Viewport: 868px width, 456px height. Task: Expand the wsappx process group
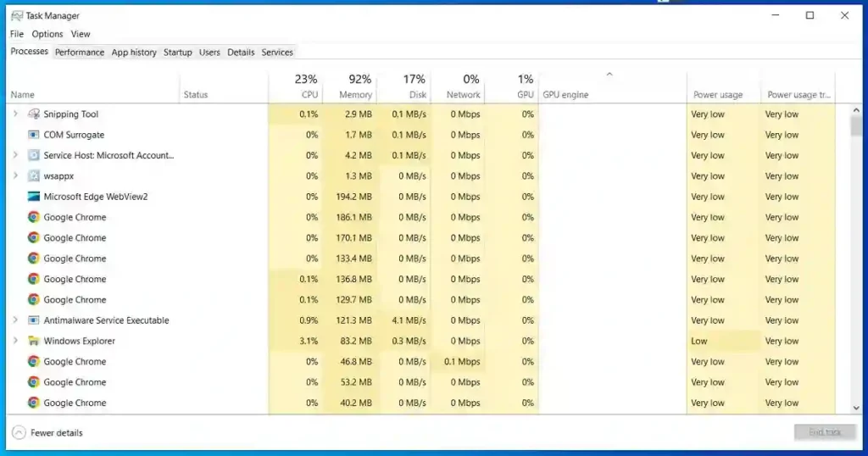point(15,175)
